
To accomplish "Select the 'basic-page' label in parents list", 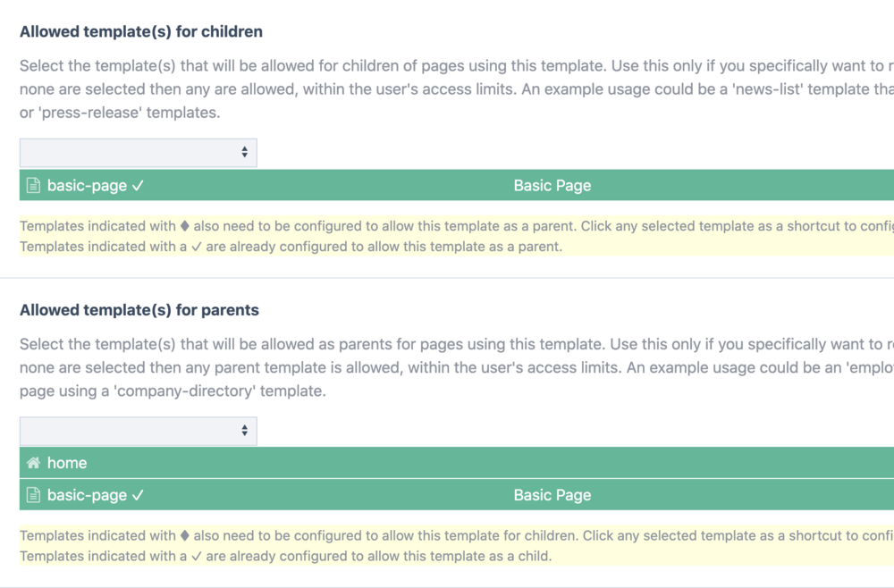I will tap(87, 495).
